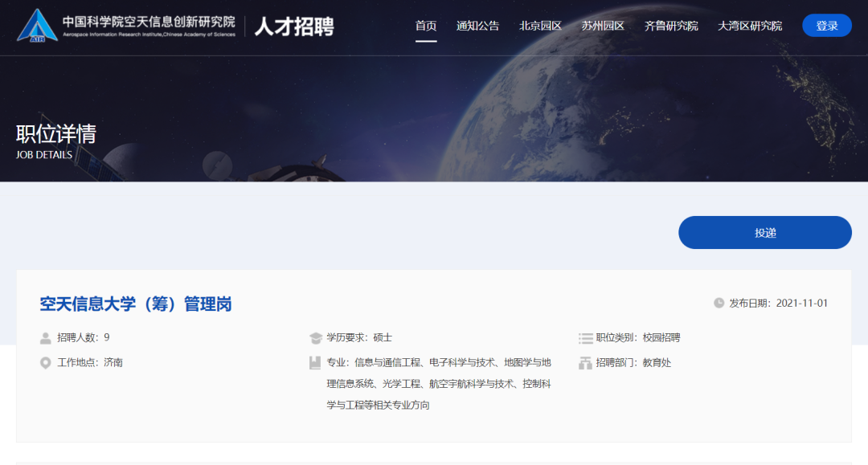Click the graduation cap icon beside 学历要求
The height and width of the screenshot is (465, 868).
[316, 338]
